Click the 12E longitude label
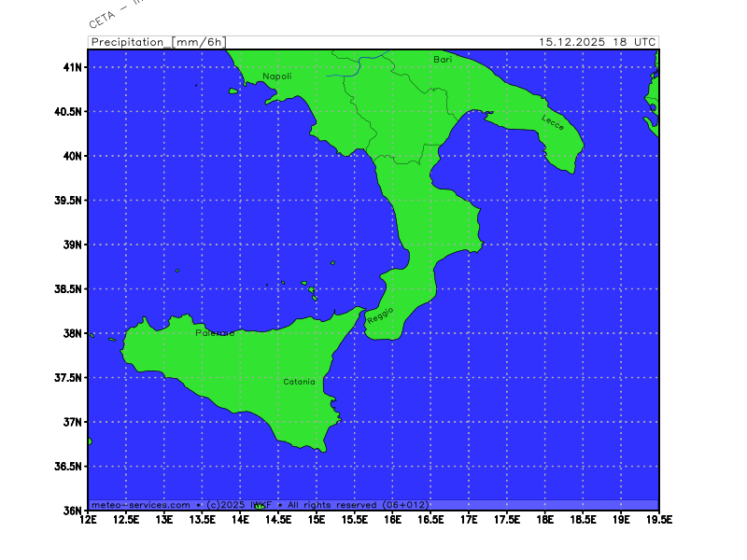The width and height of the screenshot is (747, 560). point(89,520)
